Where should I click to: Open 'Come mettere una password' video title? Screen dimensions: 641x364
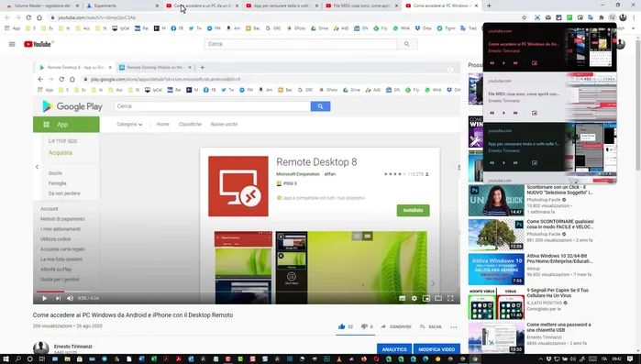click(x=558, y=327)
